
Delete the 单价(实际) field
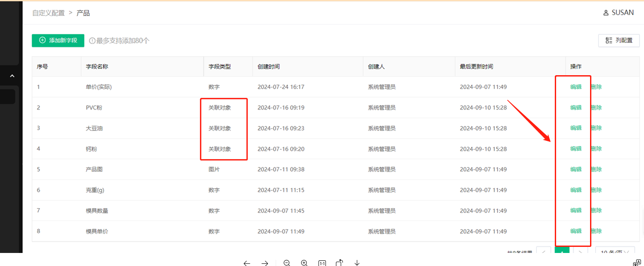pyautogui.click(x=596, y=87)
